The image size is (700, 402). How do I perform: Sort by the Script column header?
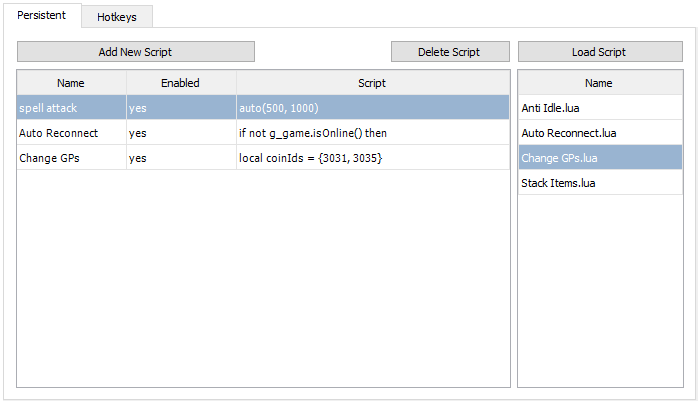[373, 83]
